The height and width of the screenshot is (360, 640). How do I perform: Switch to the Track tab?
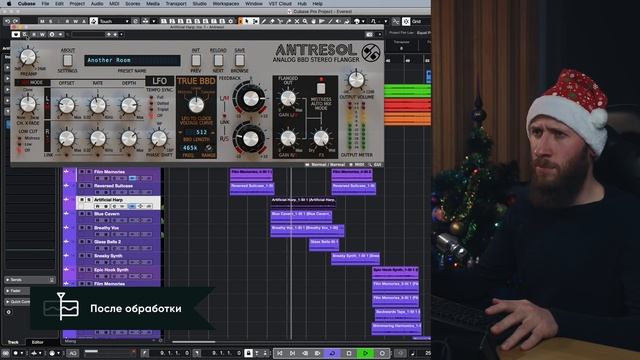13,342
